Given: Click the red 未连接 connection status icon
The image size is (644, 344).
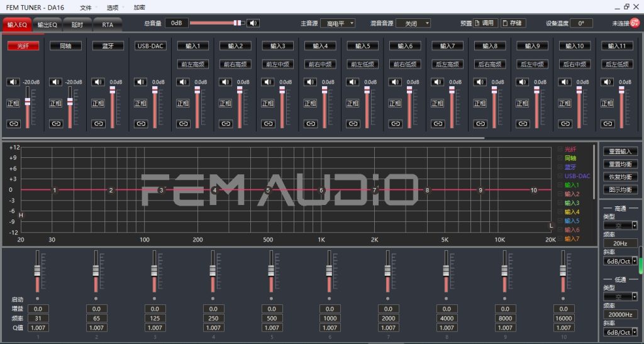Looking at the screenshot, I should [x=635, y=23].
